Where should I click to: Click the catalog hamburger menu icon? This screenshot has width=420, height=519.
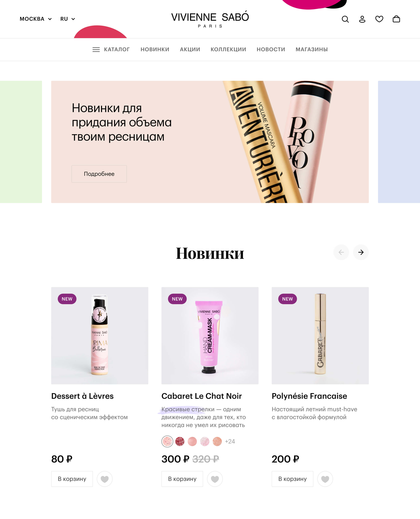coord(96,50)
